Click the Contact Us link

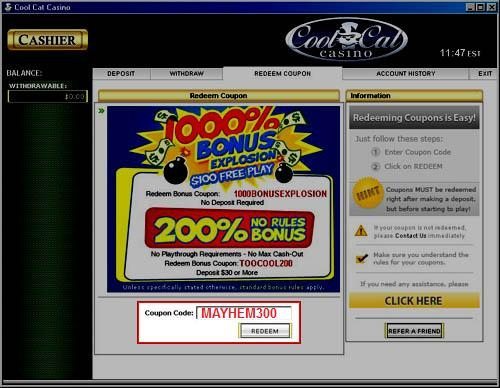pos(410,236)
